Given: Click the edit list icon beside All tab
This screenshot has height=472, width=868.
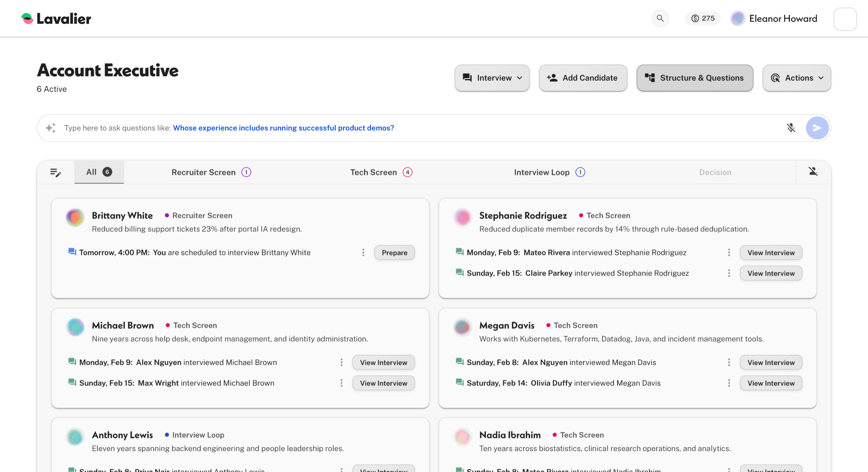Looking at the screenshot, I should [56, 172].
